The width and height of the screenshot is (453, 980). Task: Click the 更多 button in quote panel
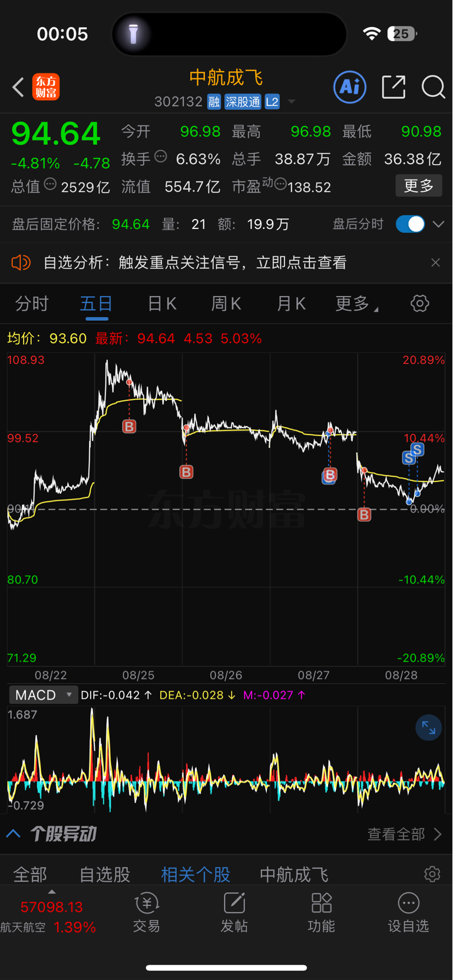coord(419,186)
